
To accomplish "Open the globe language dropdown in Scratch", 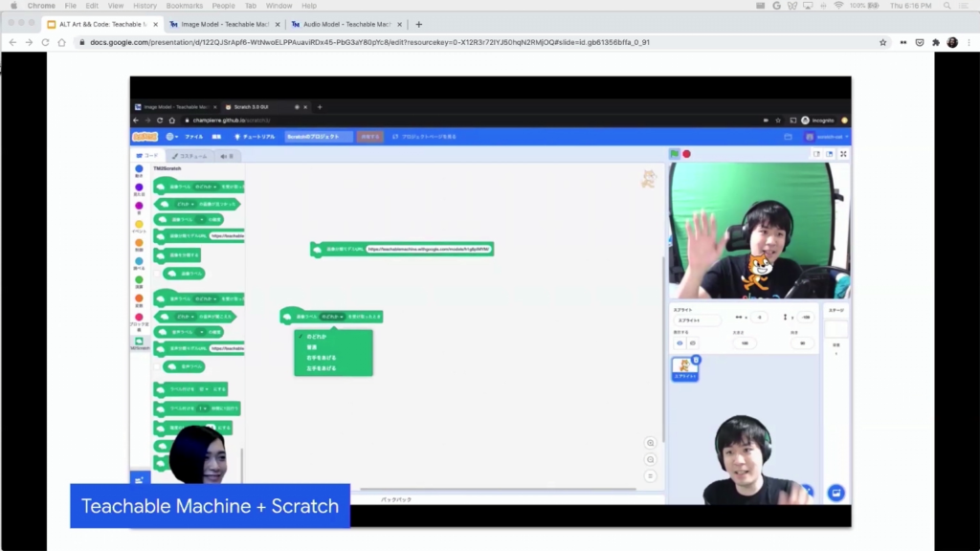I will 171,137.
